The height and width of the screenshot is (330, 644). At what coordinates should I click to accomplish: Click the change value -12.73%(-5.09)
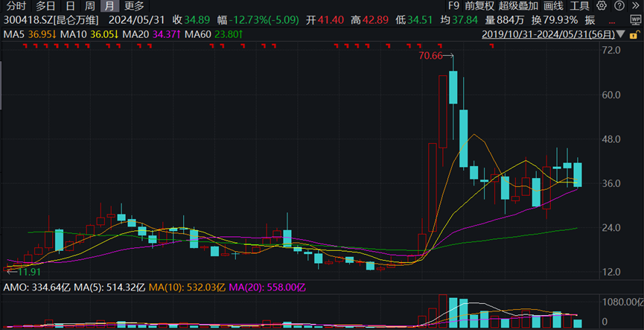coord(264,20)
